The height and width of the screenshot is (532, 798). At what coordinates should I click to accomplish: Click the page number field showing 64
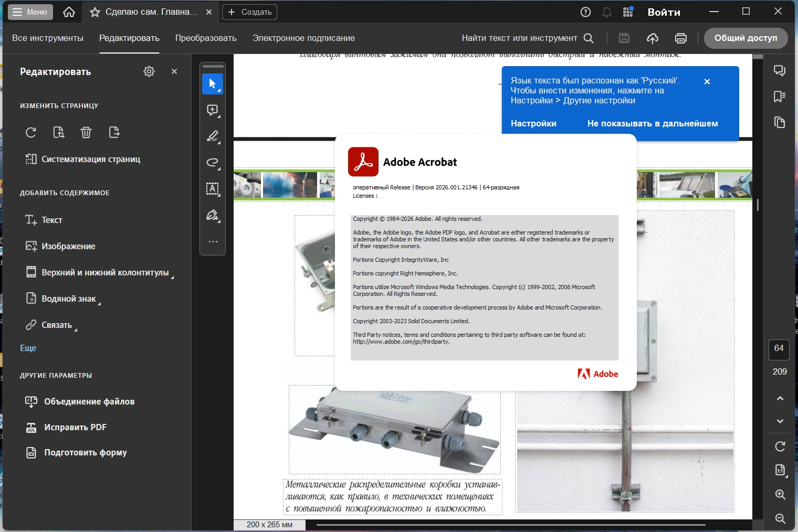779,349
